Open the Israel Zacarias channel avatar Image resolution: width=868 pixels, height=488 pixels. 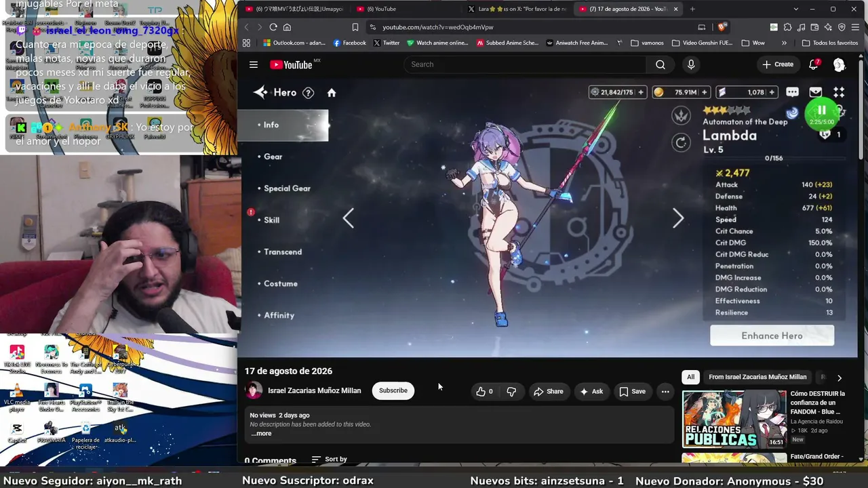254,390
